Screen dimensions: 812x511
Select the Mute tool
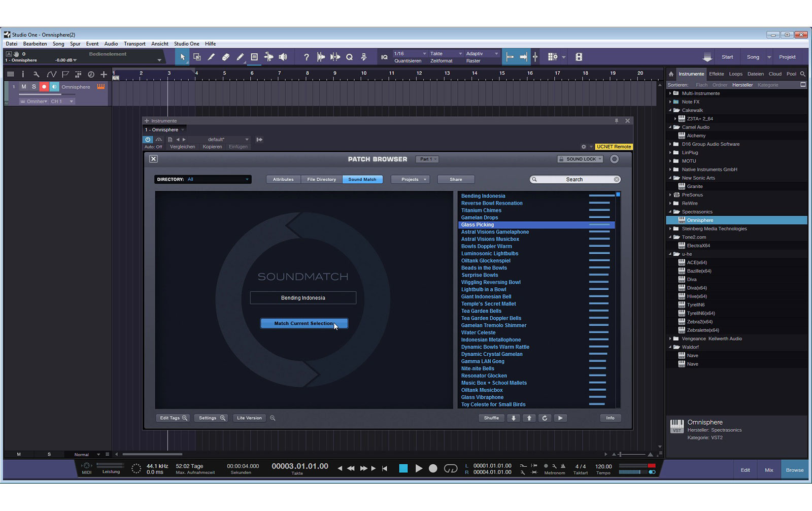[x=254, y=57]
